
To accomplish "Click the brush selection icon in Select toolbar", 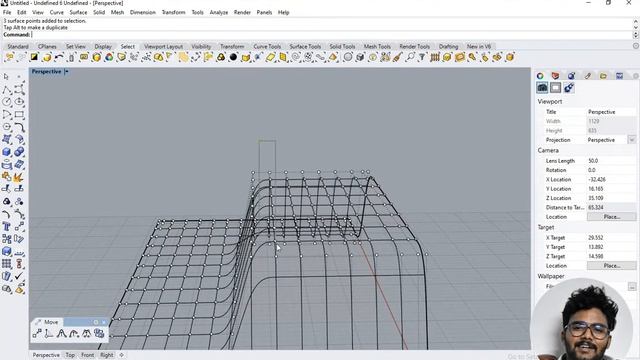I will coord(397,57).
